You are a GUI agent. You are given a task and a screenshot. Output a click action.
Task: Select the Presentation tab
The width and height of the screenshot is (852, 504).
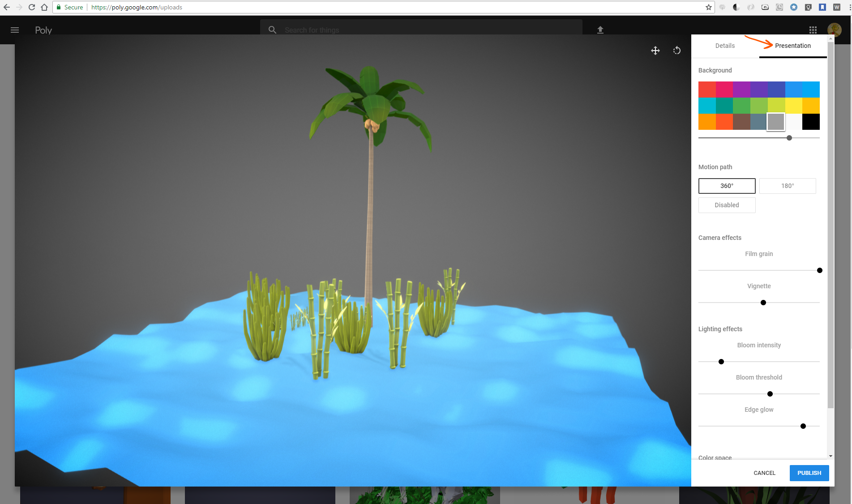point(793,46)
